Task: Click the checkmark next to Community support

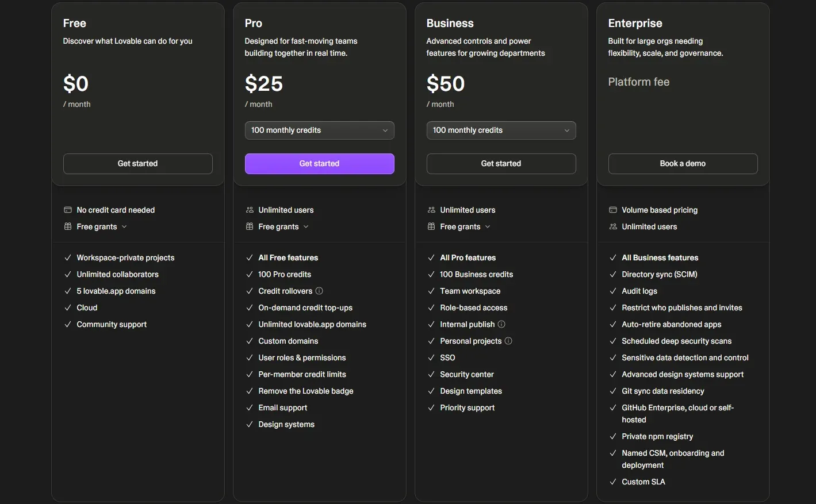Action: (x=68, y=324)
